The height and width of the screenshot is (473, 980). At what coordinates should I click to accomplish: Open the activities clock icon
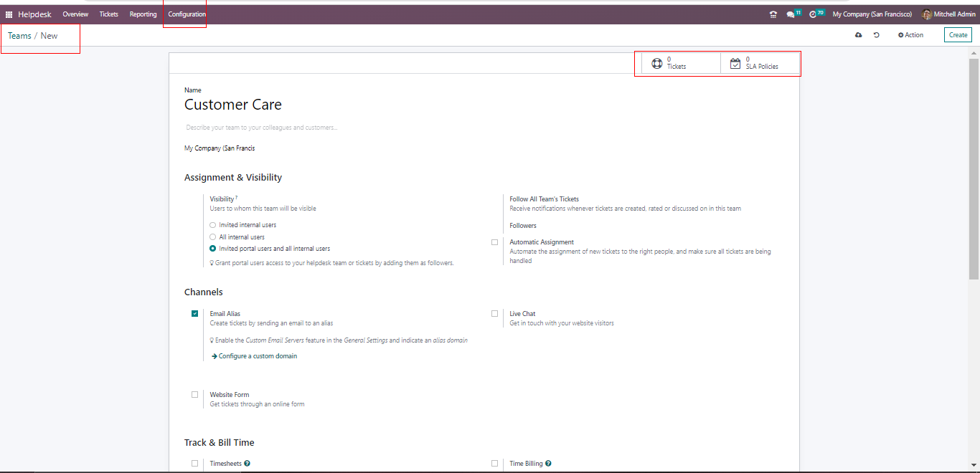click(x=813, y=14)
